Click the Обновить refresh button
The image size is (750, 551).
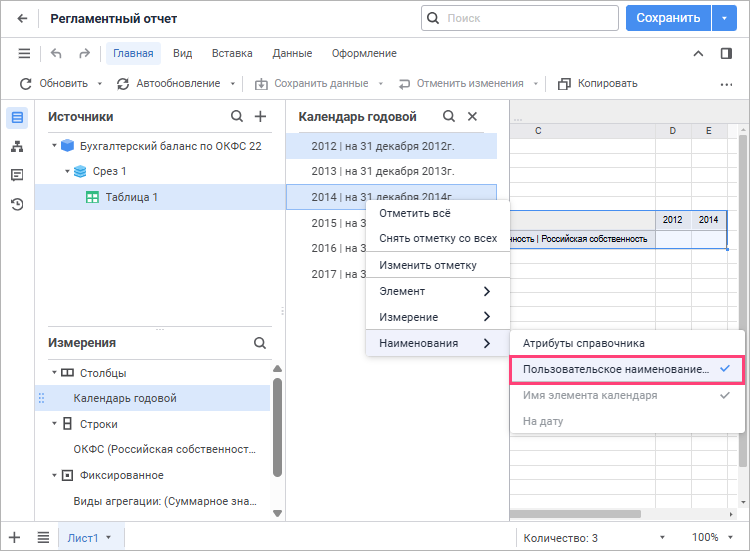point(54,84)
